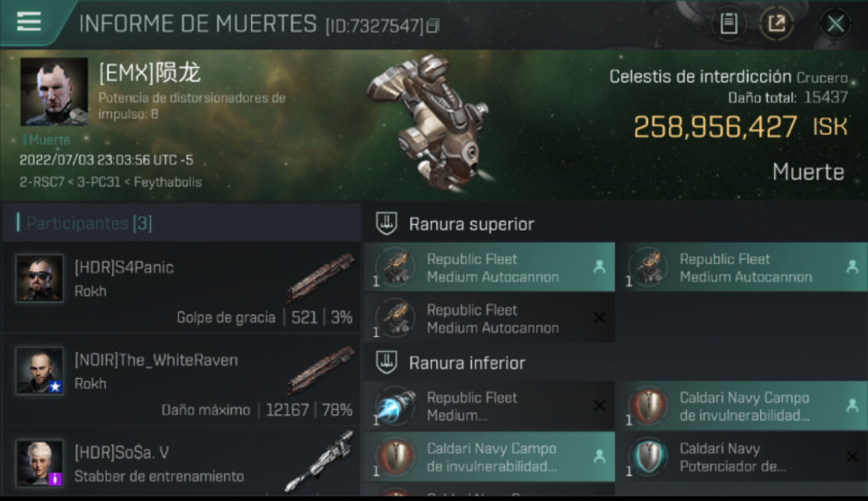Copy the kill report ID icon
This screenshot has height=501, width=868.
pos(433,26)
